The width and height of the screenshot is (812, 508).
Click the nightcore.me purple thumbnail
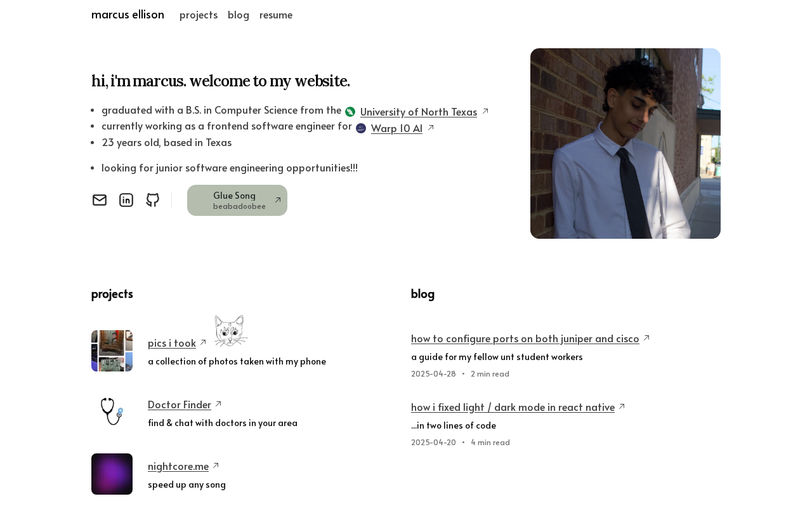tap(112, 474)
